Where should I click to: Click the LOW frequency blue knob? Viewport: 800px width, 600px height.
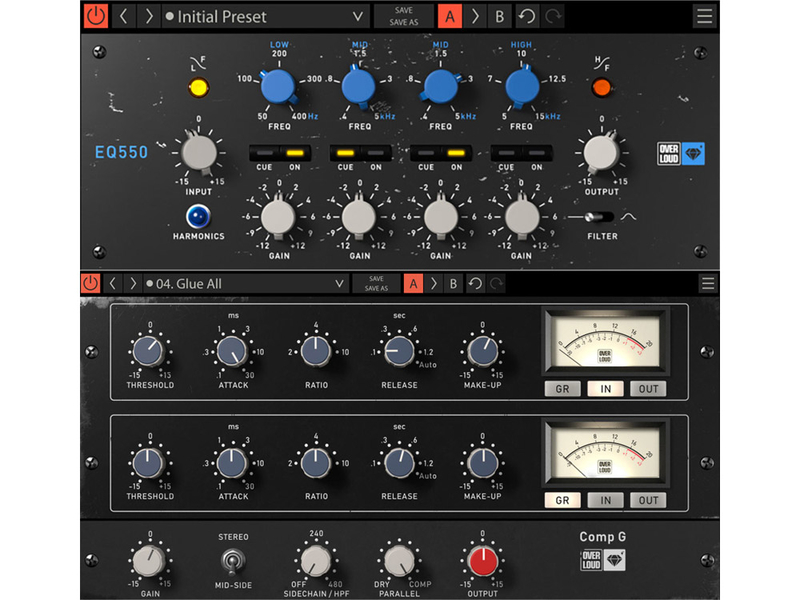[278, 87]
